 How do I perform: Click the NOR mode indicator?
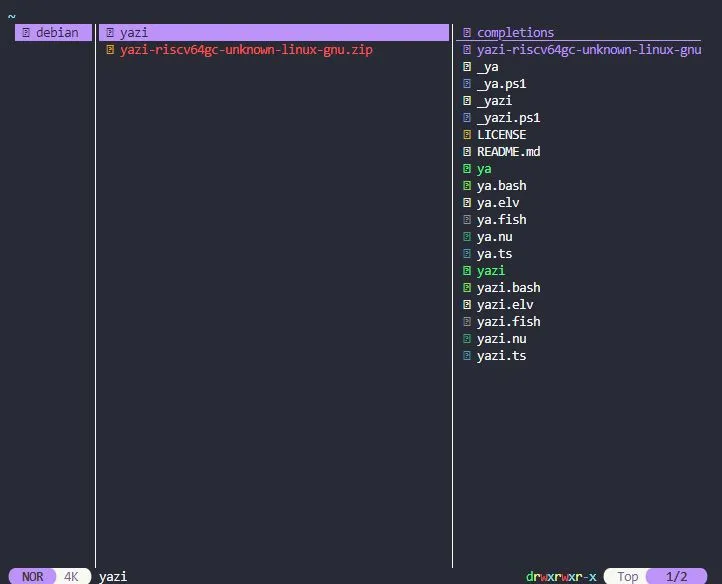click(32, 577)
